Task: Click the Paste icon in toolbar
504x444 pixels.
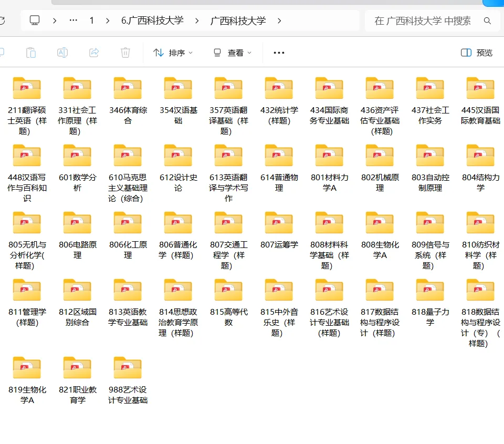Action: (x=31, y=53)
